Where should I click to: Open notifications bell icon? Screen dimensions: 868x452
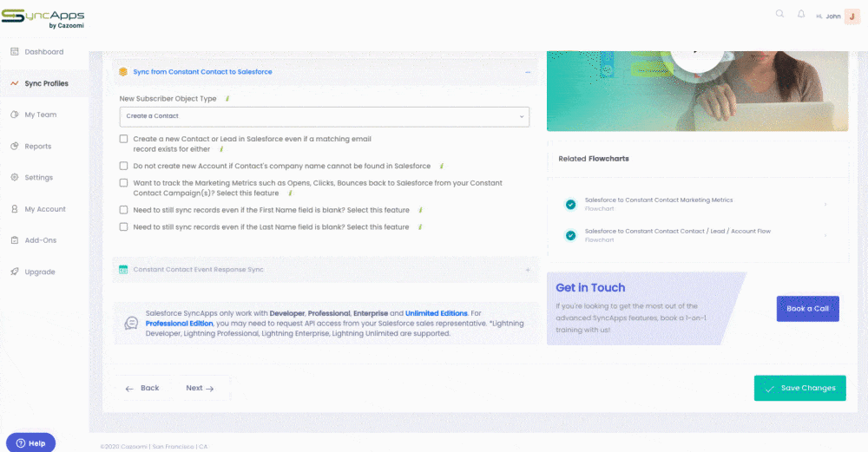tap(801, 14)
